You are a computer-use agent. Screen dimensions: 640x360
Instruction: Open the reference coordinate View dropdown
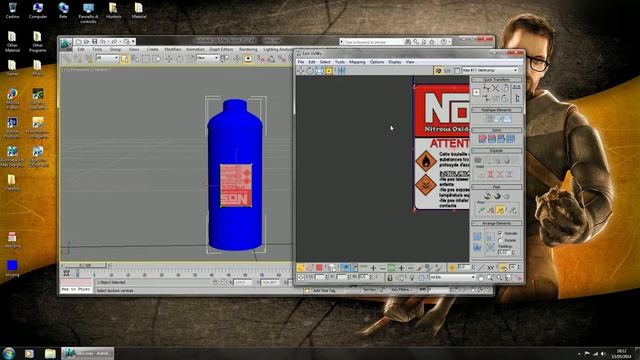(x=208, y=58)
